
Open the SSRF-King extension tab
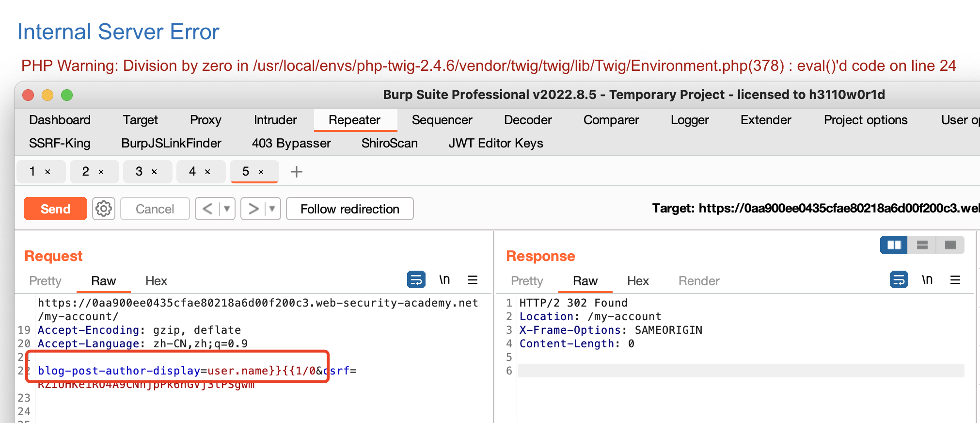click(60, 143)
